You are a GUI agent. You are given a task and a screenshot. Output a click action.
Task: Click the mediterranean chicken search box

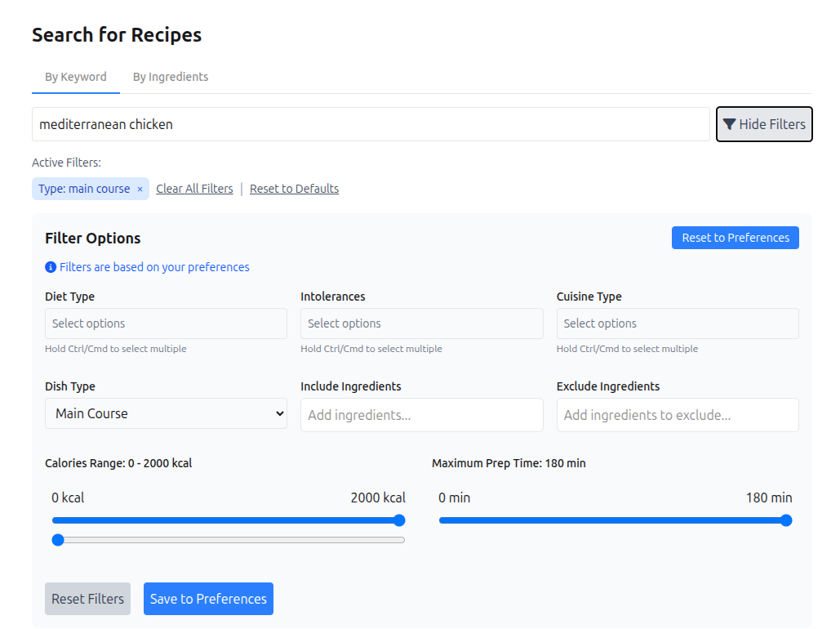tap(371, 123)
